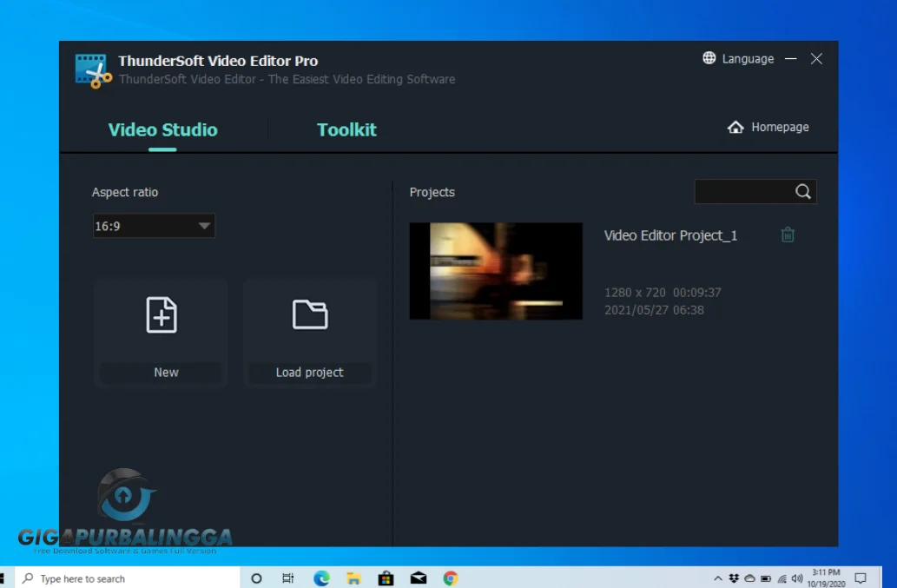Screen dimensions: 897x588
Task: Click the Language globe icon
Action: (x=709, y=58)
